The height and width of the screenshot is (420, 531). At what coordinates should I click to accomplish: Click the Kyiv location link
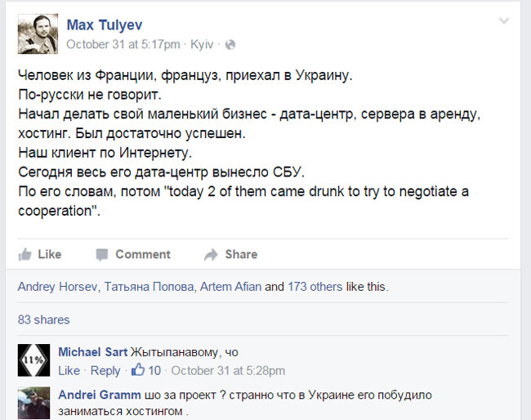[x=201, y=43]
